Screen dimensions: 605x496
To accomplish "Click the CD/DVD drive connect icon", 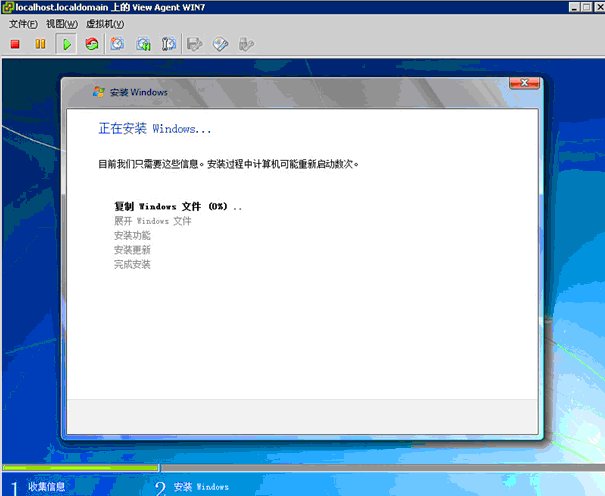I will coord(220,44).
